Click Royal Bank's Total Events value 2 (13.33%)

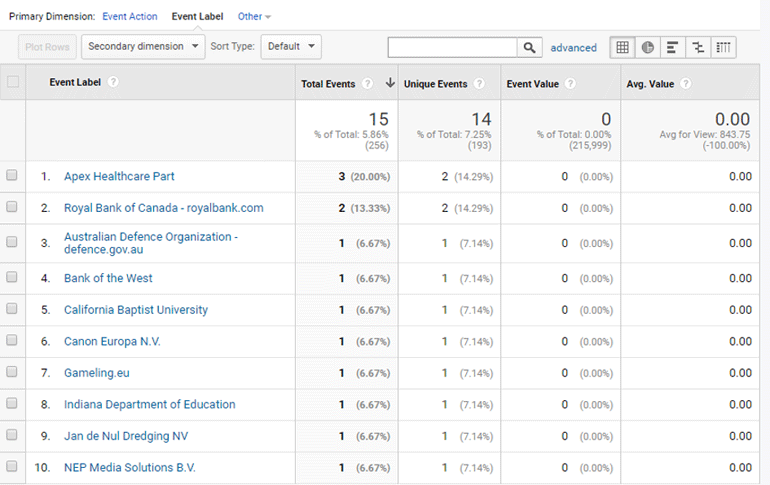364,208
